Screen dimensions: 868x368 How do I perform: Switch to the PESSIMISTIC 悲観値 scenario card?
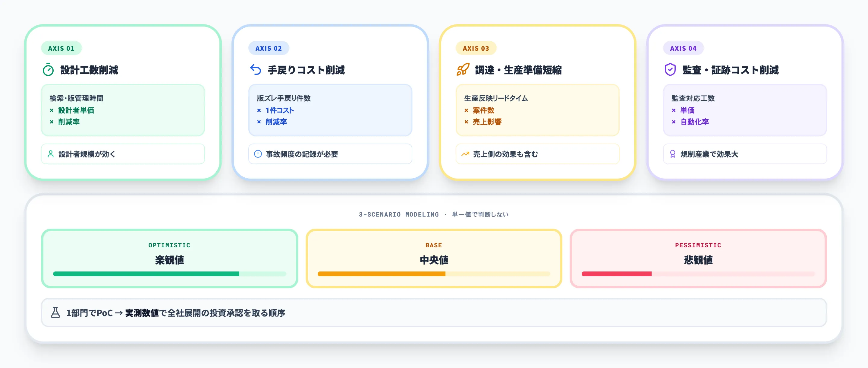(x=698, y=259)
